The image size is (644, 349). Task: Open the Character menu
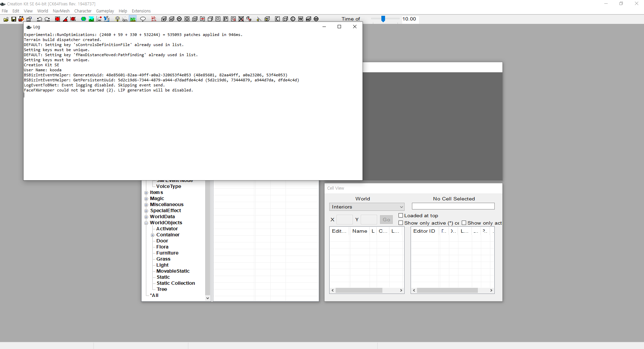(83, 11)
